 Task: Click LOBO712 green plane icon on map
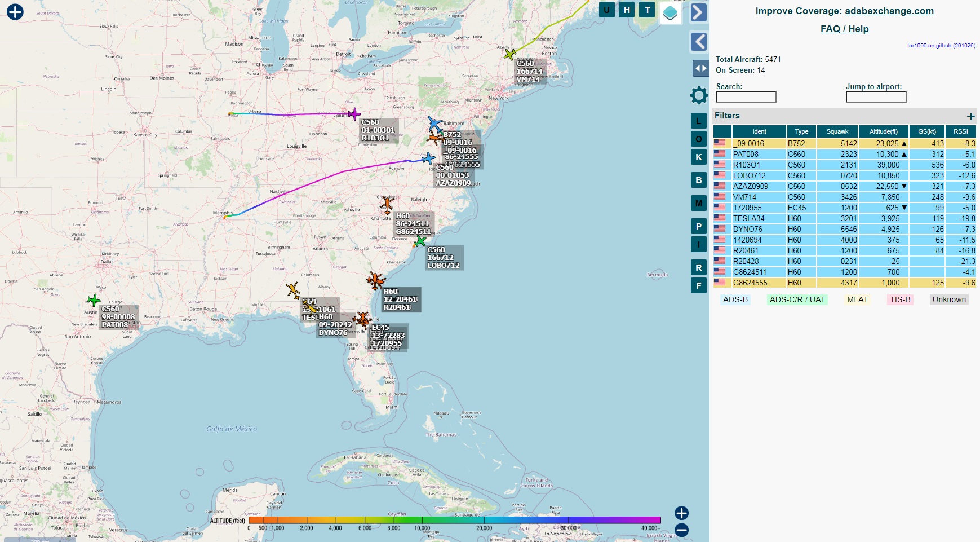click(x=420, y=241)
